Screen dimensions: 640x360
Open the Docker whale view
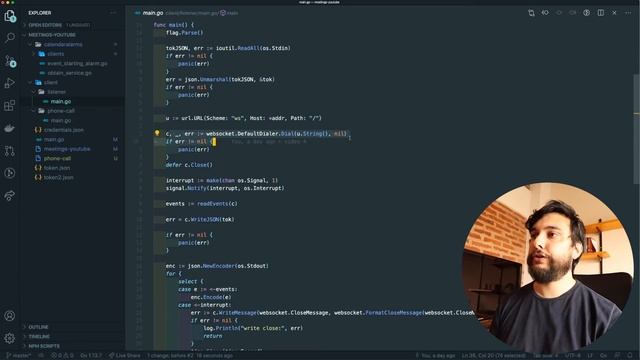tap(10, 128)
